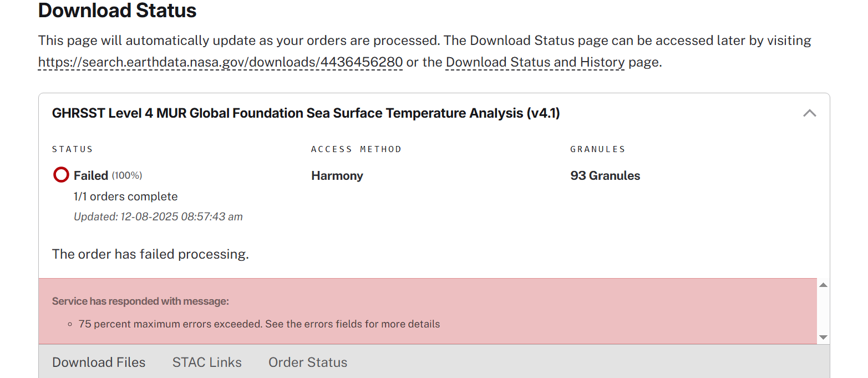
Task: Click the order has failed processing message
Action: click(x=150, y=254)
